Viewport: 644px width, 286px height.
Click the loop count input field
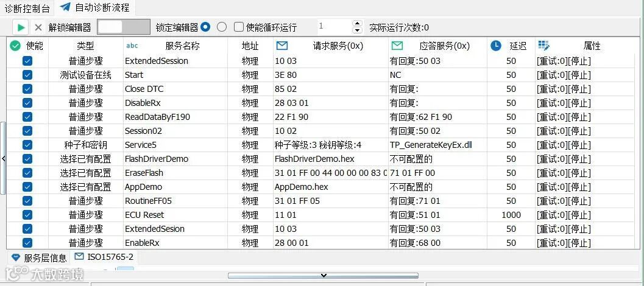[334, 27]
